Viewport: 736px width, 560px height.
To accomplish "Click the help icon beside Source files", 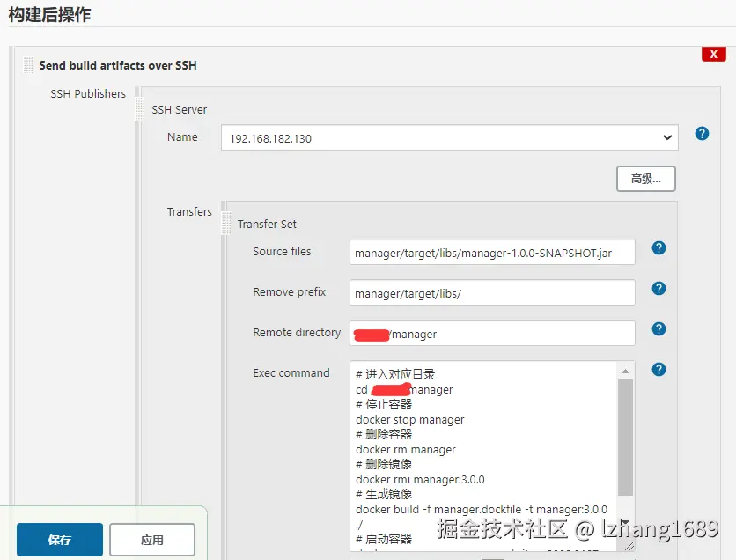I will 659,248.
